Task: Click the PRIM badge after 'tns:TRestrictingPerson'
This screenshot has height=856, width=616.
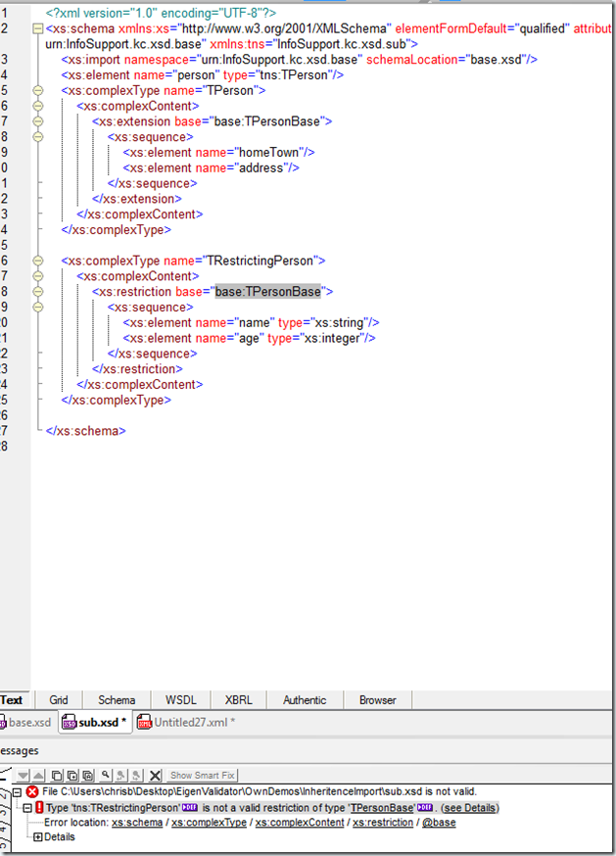Action: tap(190, 807)
